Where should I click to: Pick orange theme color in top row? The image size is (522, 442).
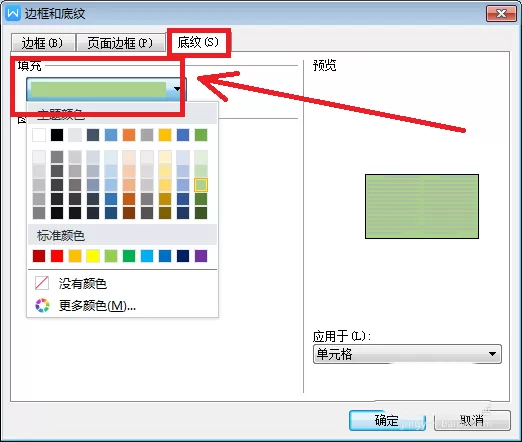pos(129,135)
